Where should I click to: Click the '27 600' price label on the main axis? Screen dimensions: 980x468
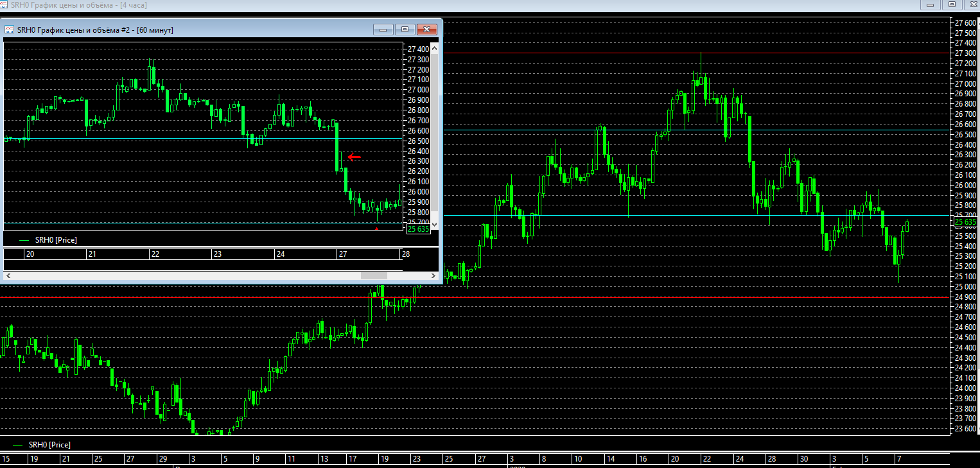coord(965,23)
